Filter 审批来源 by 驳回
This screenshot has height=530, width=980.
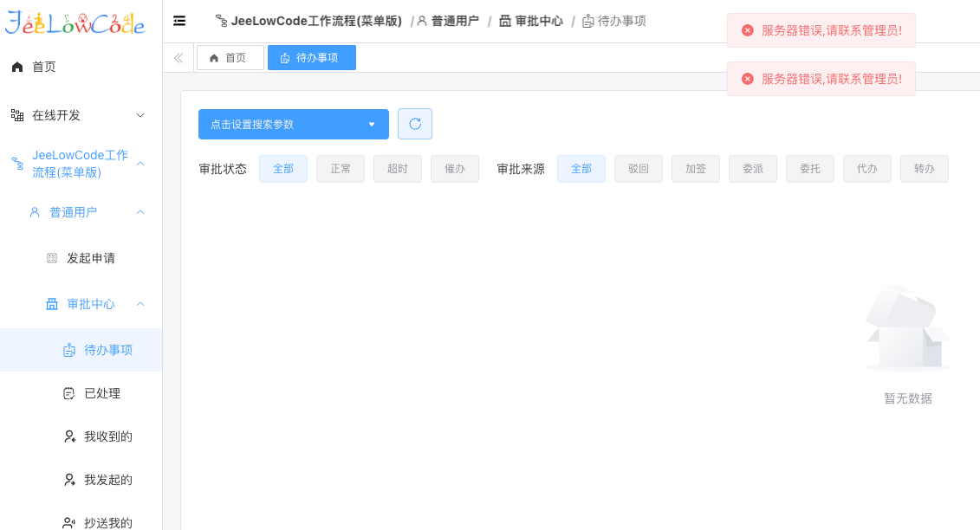(x=639, y=169)
